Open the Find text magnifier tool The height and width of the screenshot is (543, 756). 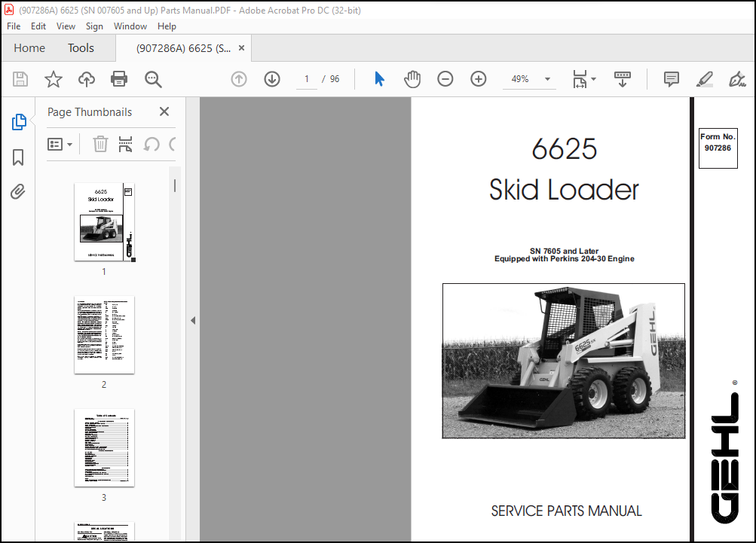[x=153, y=79]
